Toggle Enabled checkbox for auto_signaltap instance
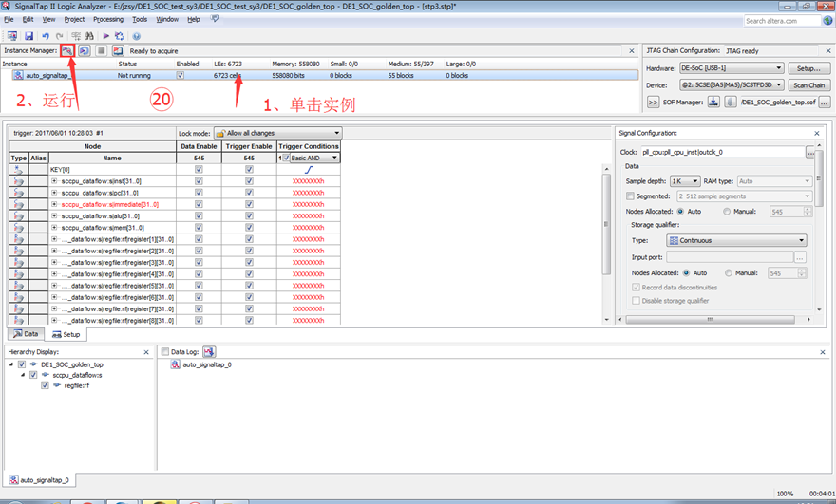Image resolution: width=836 pixels, height=504 pixels. point(180,75)
